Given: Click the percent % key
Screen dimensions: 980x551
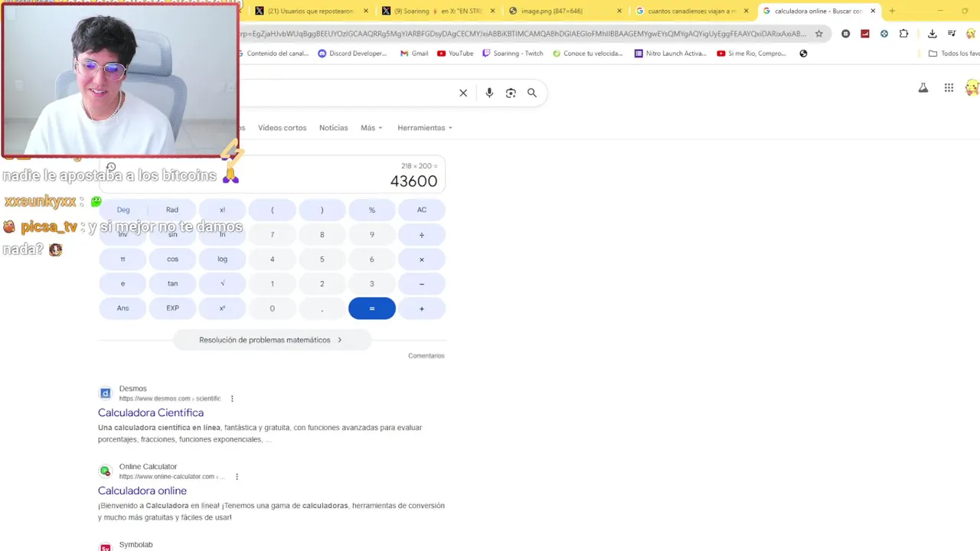Looking at the screenshot, I should click(372, 210).
